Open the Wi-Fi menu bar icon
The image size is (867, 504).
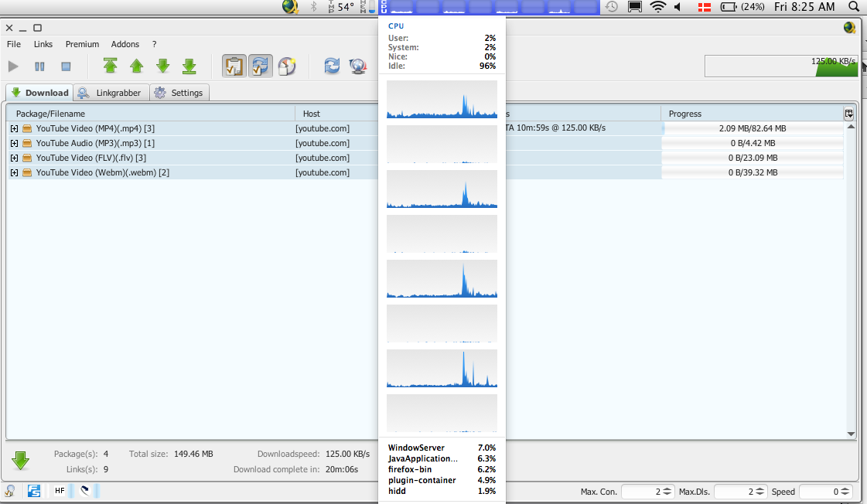tap(657, 7)
